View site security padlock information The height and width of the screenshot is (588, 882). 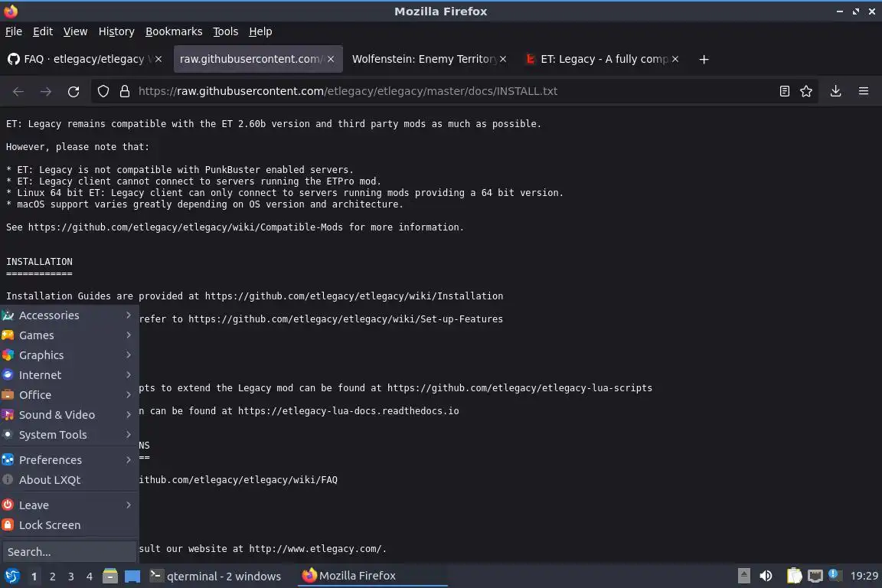click(125, 91)
